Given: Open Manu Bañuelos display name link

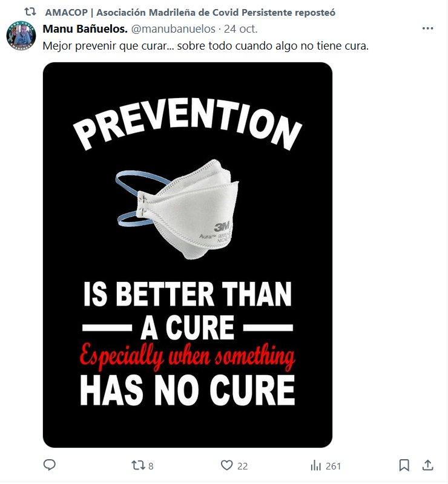Looking at the screenshot, I should click(x=85, y=28).
